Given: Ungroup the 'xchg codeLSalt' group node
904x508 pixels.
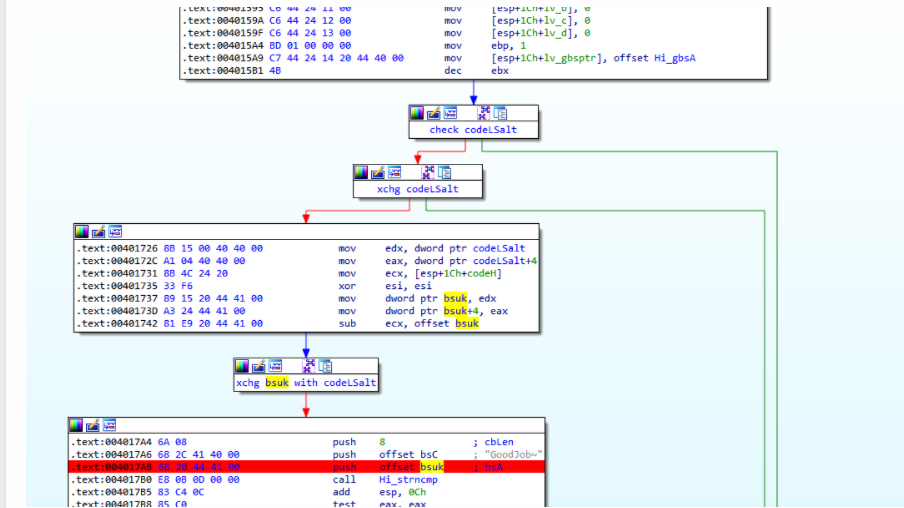Looking at the screenshot, I should pos(428,172).
